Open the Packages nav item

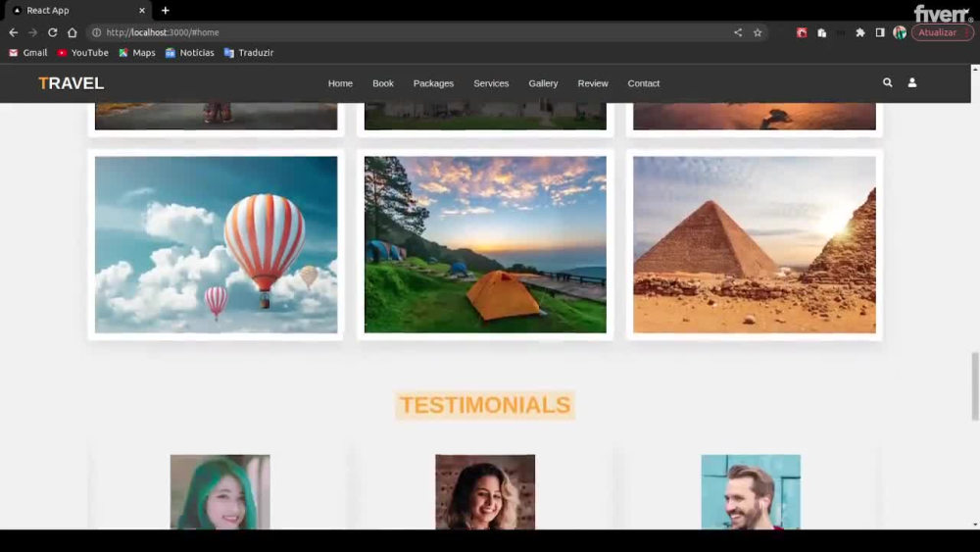(433, 83)
